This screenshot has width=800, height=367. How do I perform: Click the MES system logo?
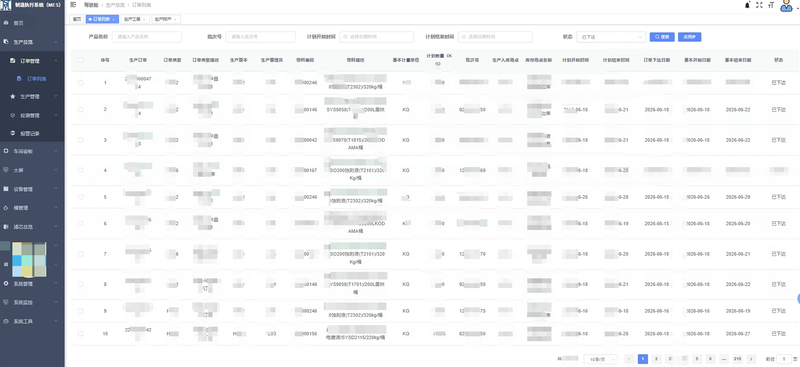click(5, 5)
